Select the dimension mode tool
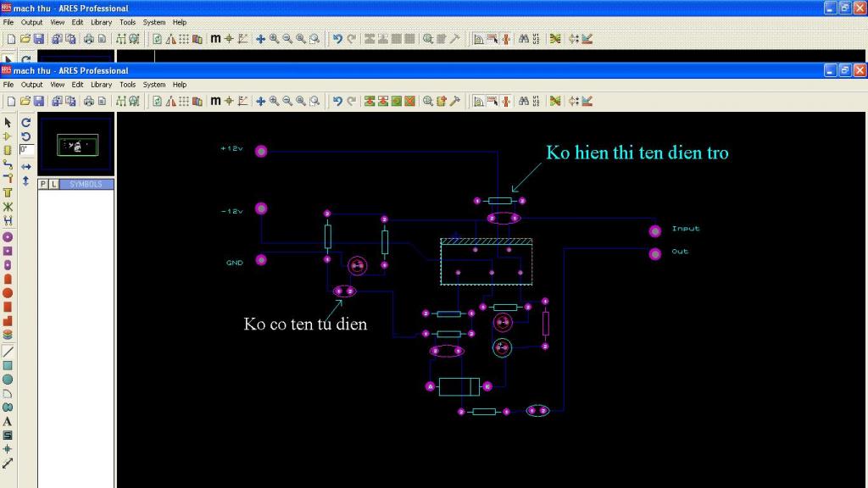Screen dimensions: 868x488 coord(8,463)
